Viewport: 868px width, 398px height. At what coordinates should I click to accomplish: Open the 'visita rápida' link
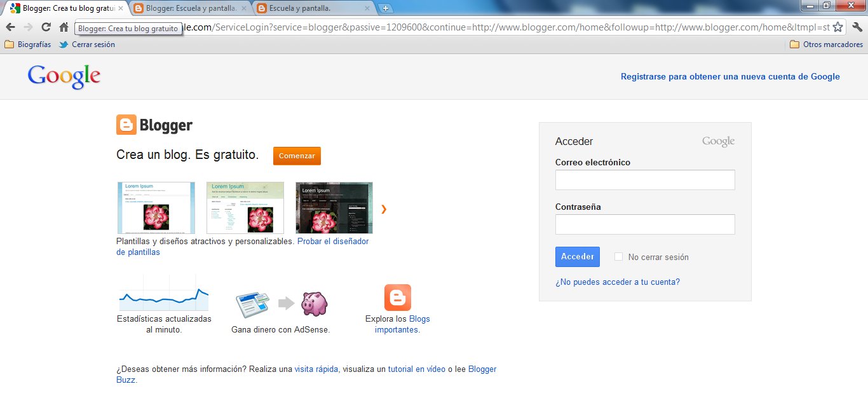pyautogui.click(x=316, y=369)
